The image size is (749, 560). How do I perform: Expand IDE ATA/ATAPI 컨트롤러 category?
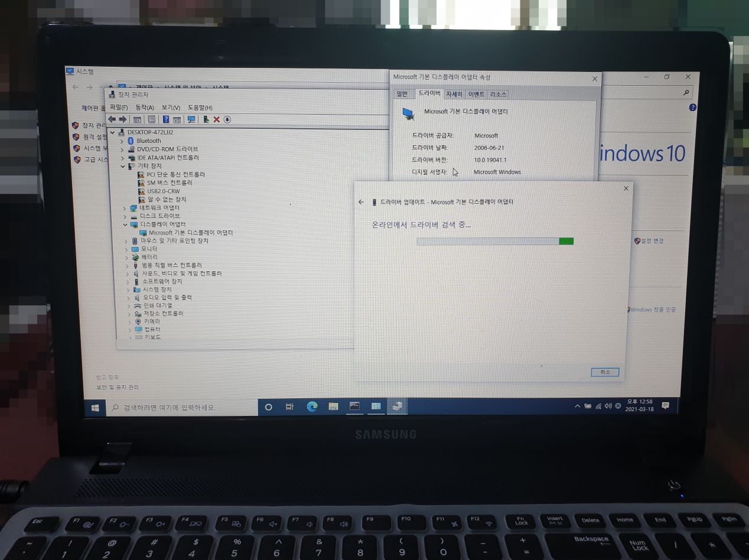(122, 158)
